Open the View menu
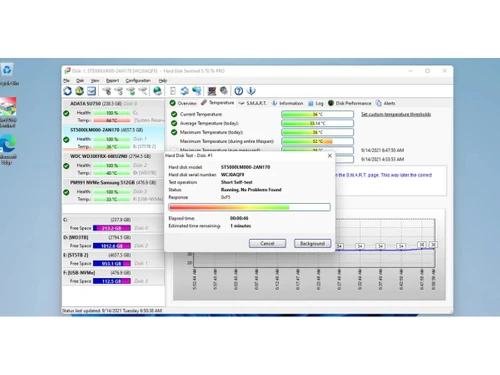The image size is (500, 375). coord(95,80)
